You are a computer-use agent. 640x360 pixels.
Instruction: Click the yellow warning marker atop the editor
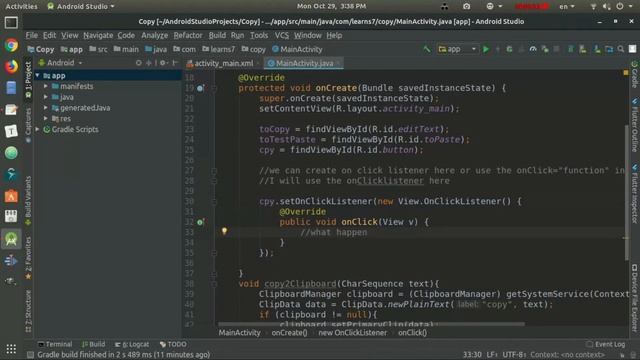pyautogui.click(x=626, y=73)
